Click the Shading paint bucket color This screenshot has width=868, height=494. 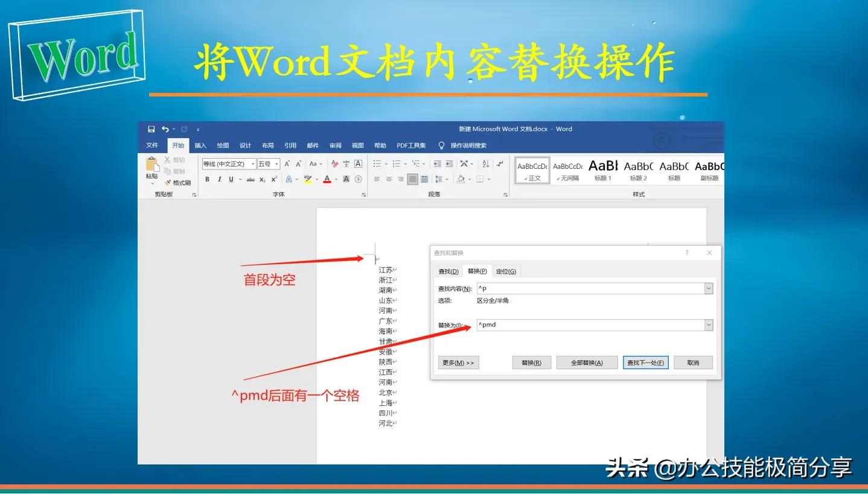point(461,179)
